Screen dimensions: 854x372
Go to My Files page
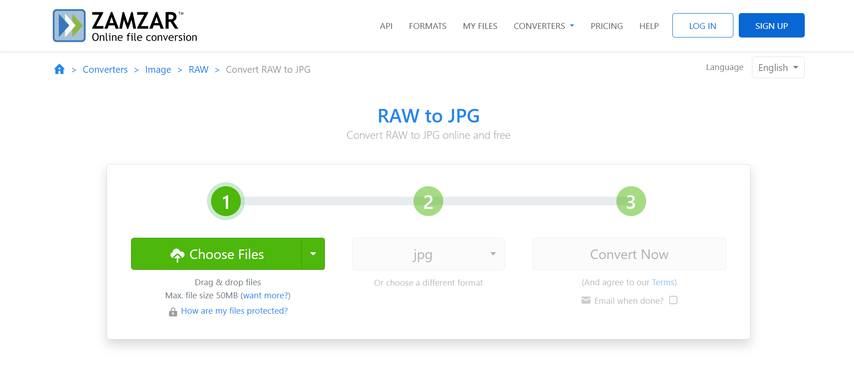point(480,26)
